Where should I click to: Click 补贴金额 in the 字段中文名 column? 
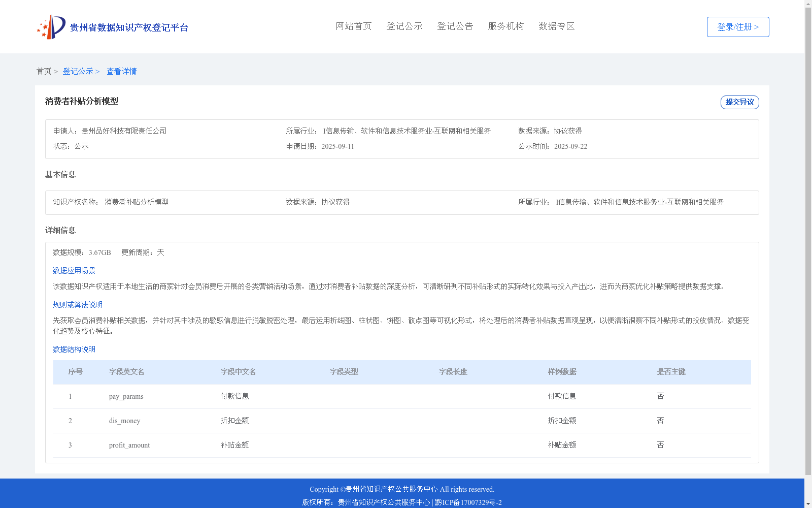234,445
